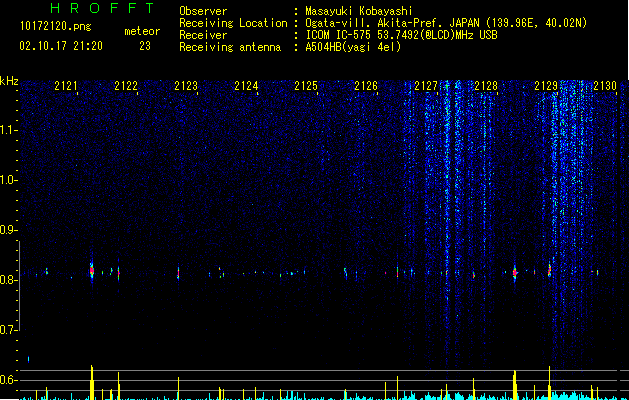Click the 'meteor' count label
This screenshot has height=400, width=629.
pos(142,31)
